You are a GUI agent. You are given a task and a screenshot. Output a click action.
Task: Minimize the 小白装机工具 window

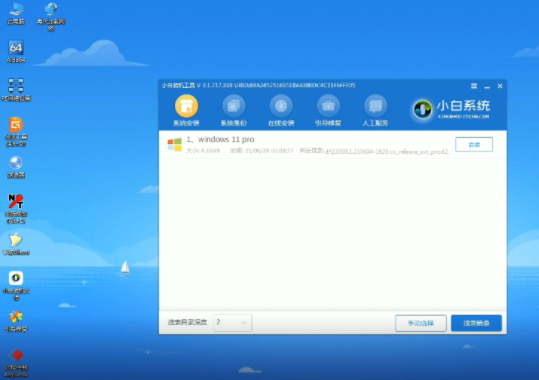[x=487, y=87]
